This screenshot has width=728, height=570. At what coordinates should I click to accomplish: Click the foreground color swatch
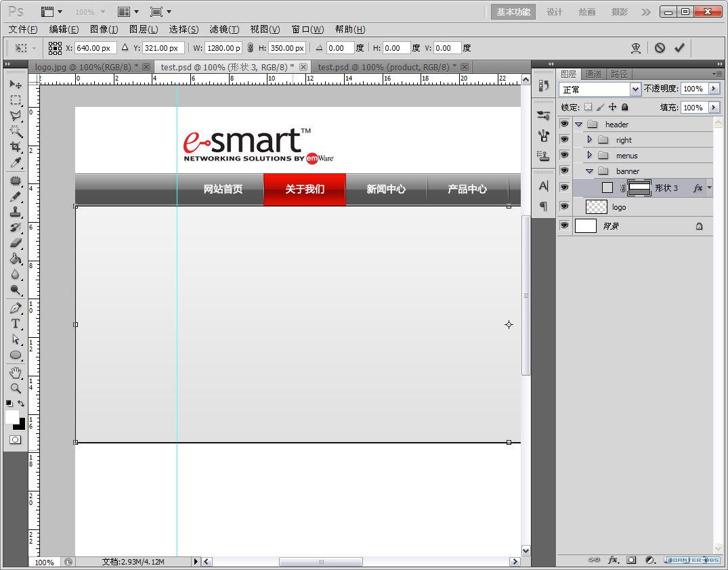click(x=12, y=416)
